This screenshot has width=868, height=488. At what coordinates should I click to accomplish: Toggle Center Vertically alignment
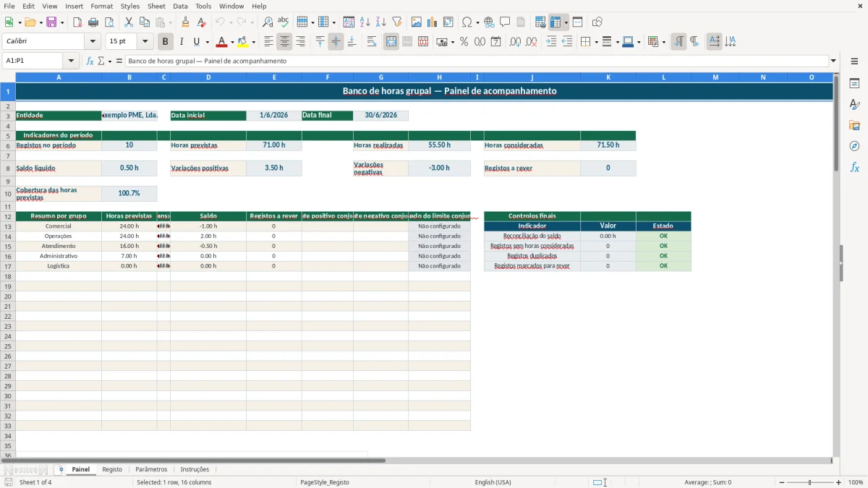[336, 42]
